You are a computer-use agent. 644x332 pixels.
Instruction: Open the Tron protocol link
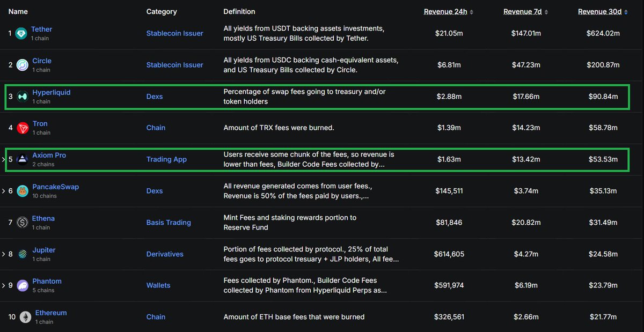click(40, 123)
